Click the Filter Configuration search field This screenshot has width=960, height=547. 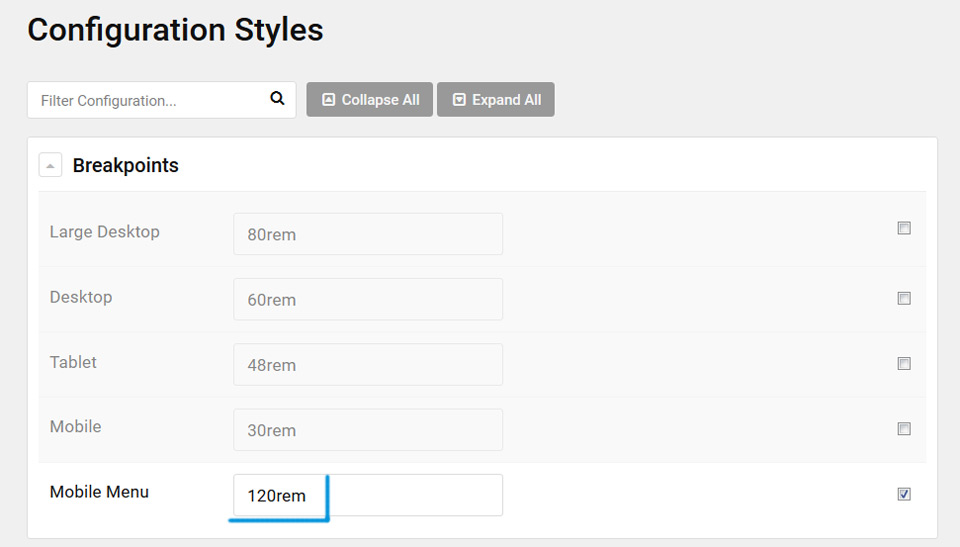[x=162, y=100]
